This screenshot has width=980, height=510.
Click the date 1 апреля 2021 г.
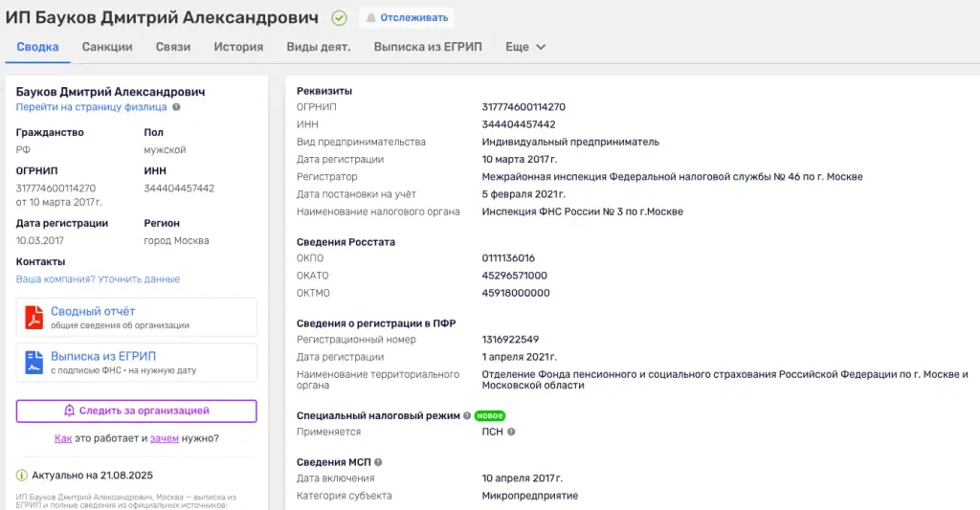pyautogui.click(x=519, y=357)
